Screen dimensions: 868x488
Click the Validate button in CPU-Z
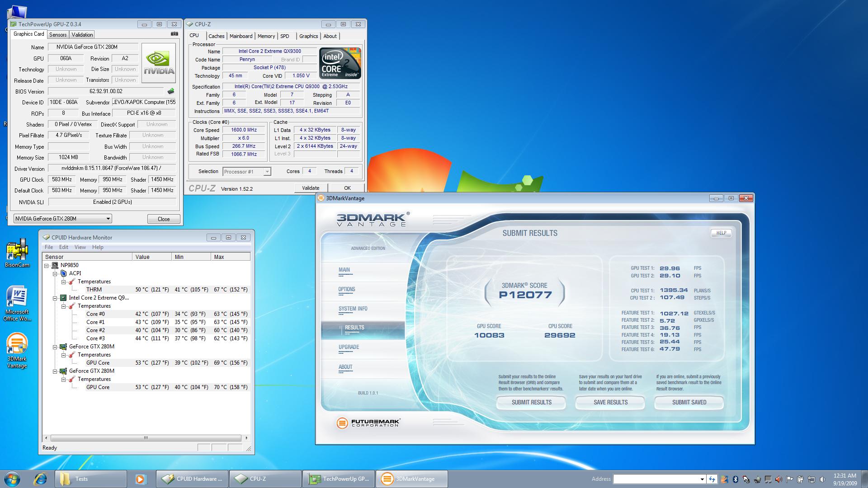point(311,188)
